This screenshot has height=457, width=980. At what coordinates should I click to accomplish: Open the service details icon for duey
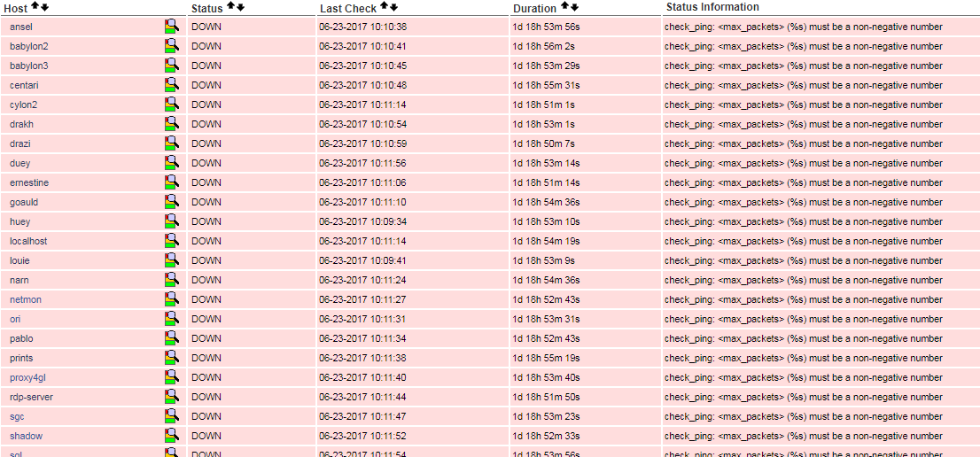pyautogui.click(x=171, y=163)
